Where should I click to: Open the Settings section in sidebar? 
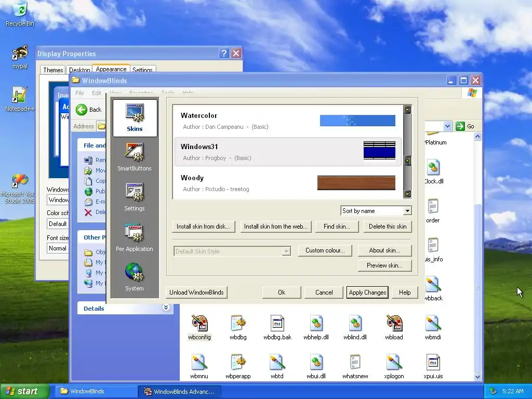[x=135, y=197]
